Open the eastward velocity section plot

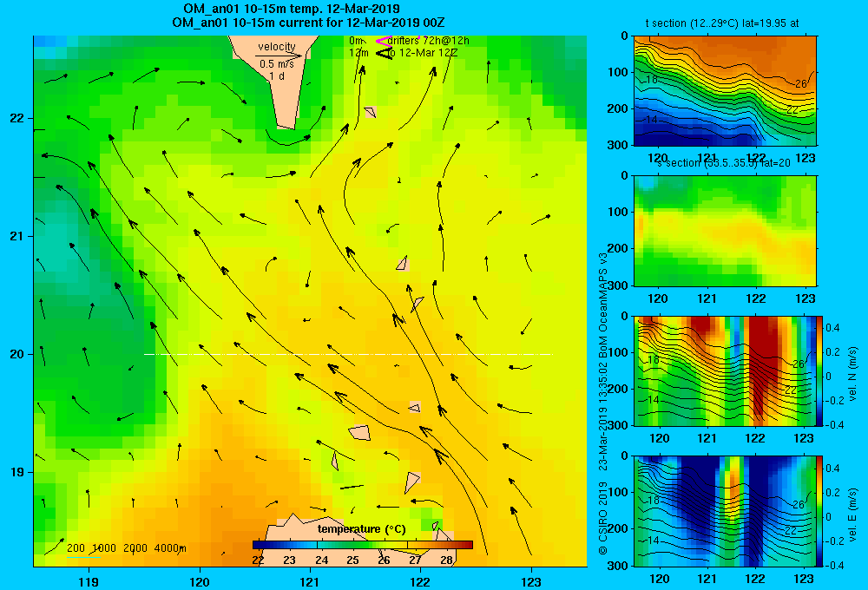coord(725,511)
